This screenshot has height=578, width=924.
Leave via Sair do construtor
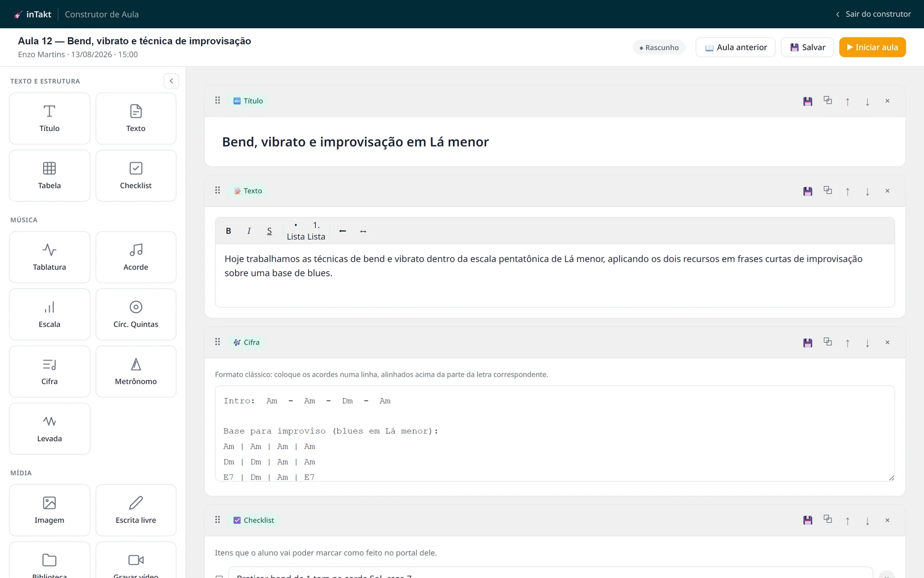tap(873, 14)
